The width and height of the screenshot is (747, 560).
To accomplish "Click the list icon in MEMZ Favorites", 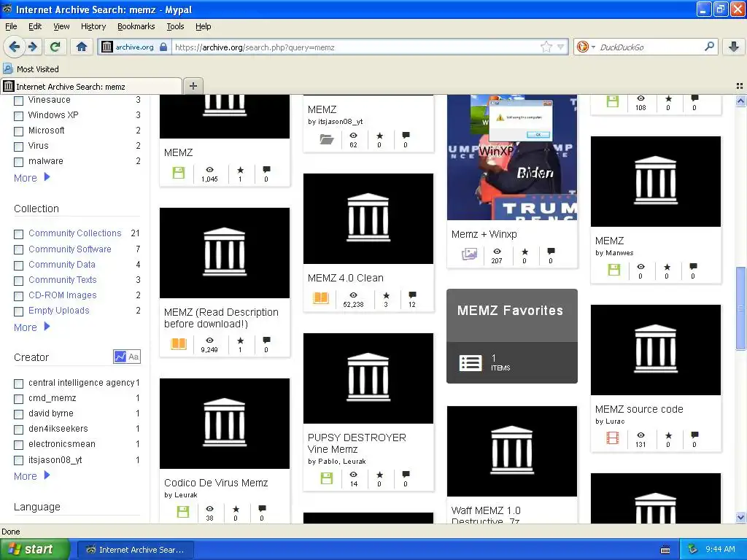I will [x=471, y=363].
